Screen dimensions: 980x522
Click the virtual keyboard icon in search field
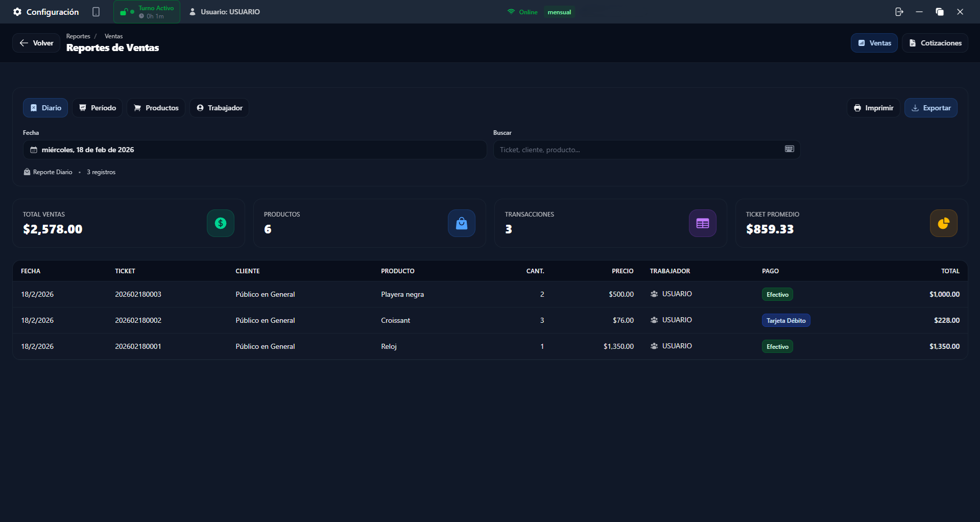pyautogui.click(x=789, y=149)
